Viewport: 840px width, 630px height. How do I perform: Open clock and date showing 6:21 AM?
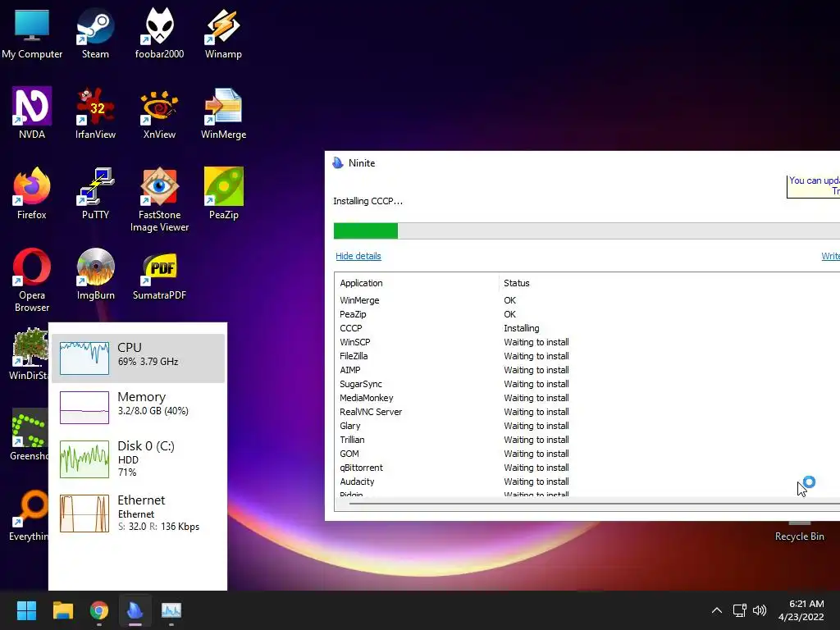(801, 610)
